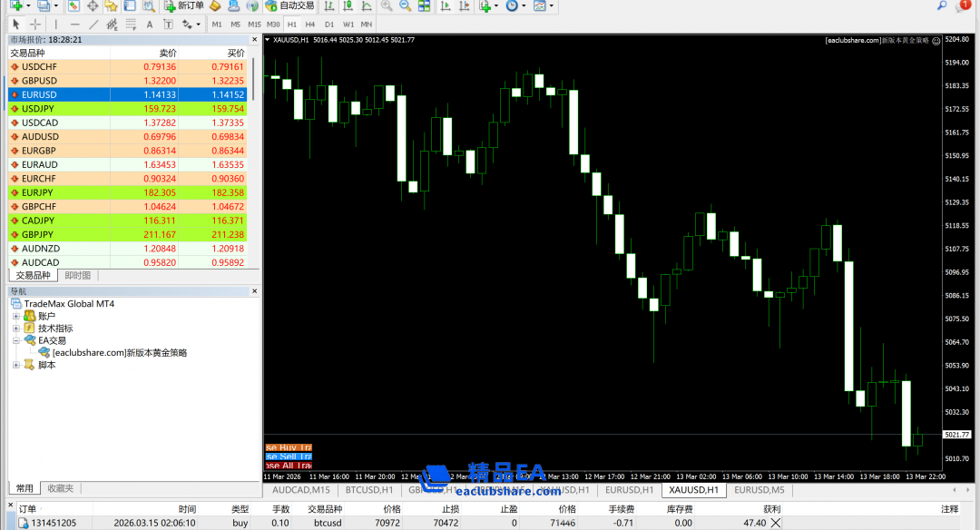Image resolution: width=980 pixels, height=530 pixels.
Task: Select the trendline drawing tool
Action: [x=93, y=25]
